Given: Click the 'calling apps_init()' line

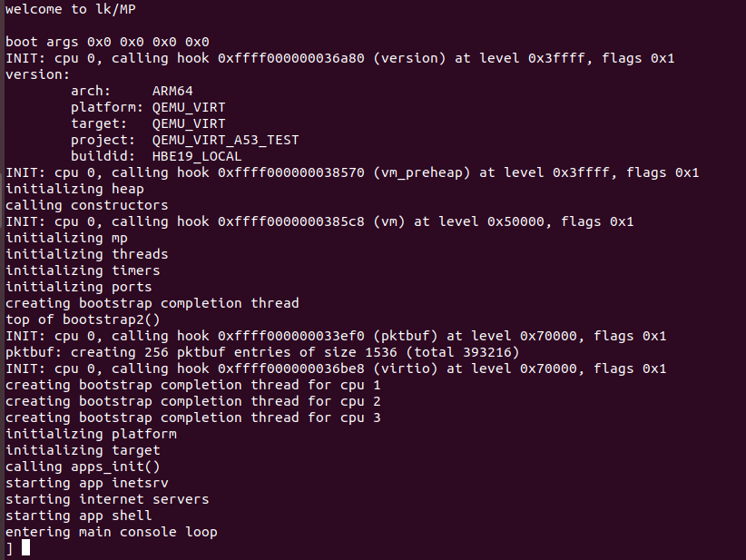Looking at the screenshot, I should click(83, 467).
